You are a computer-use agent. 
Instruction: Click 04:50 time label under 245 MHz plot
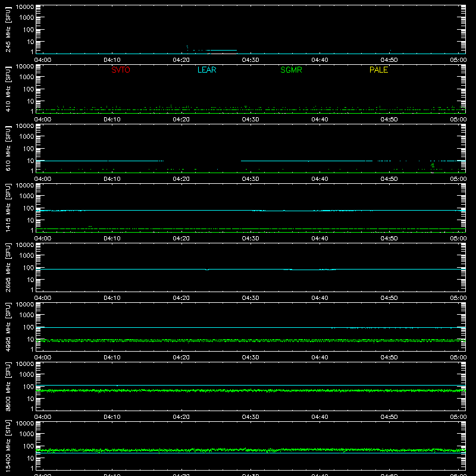[x=389, y=60]
